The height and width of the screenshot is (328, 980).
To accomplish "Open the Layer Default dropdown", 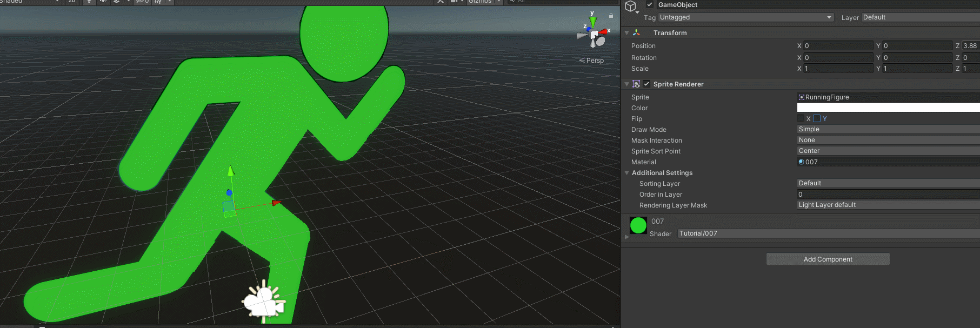I will point(921,17).
